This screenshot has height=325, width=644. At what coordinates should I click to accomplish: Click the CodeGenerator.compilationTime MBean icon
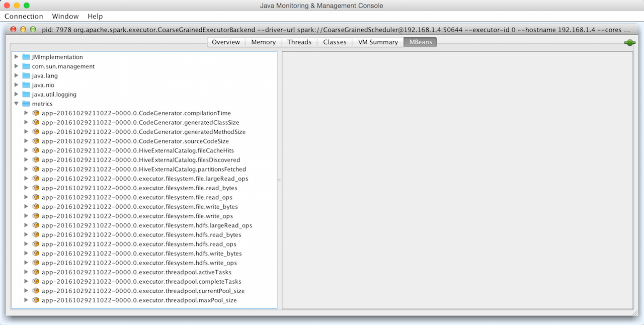[36, 113]
